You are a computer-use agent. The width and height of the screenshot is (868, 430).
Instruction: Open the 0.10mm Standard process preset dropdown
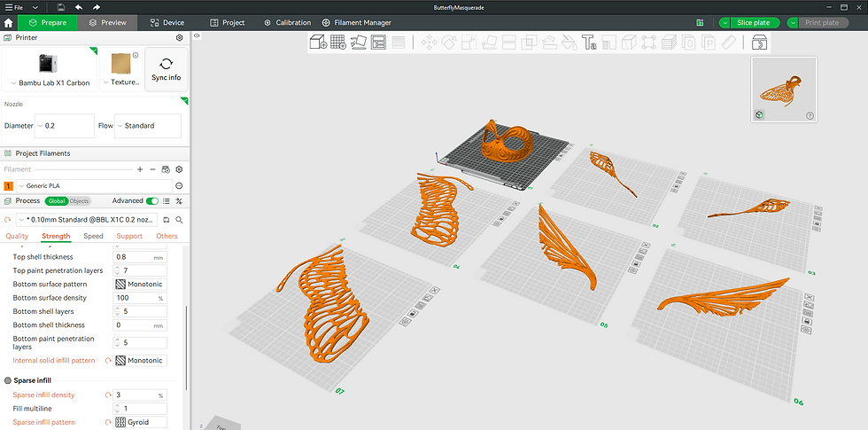(x=87, y=220)
